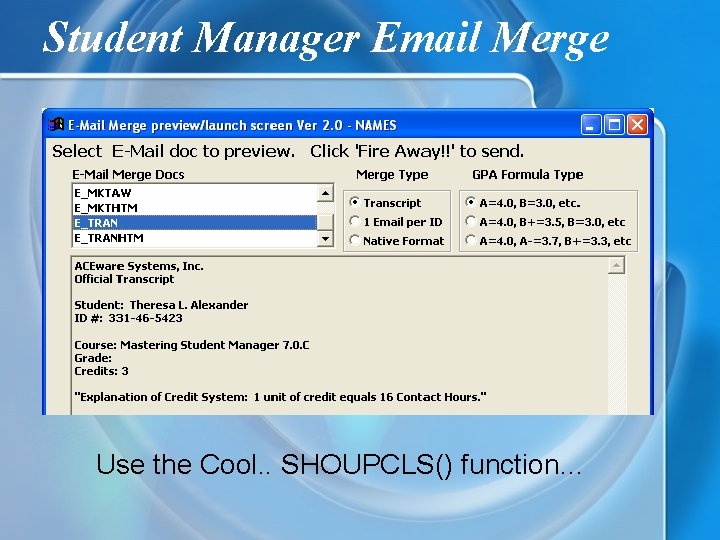Click the docs list scroll up arrow

[x=325, y=193]
